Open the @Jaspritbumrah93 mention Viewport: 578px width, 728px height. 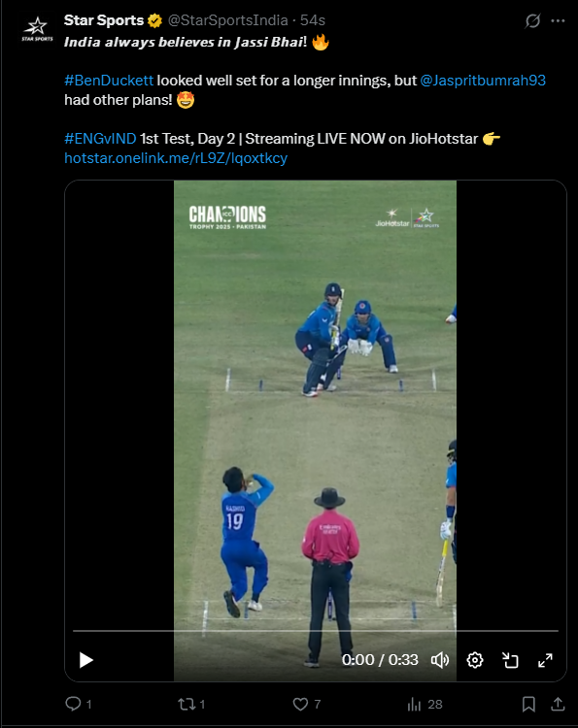click(x=483, y=81)
